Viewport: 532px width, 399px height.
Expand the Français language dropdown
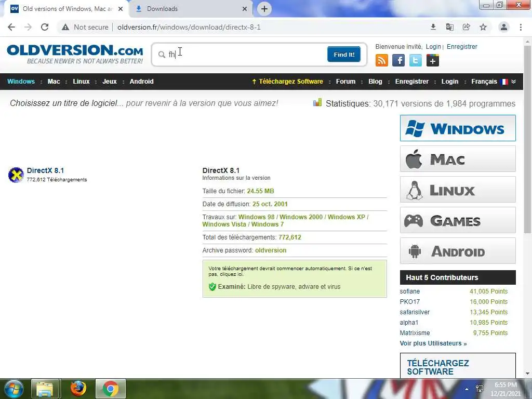tap(494, 82)
